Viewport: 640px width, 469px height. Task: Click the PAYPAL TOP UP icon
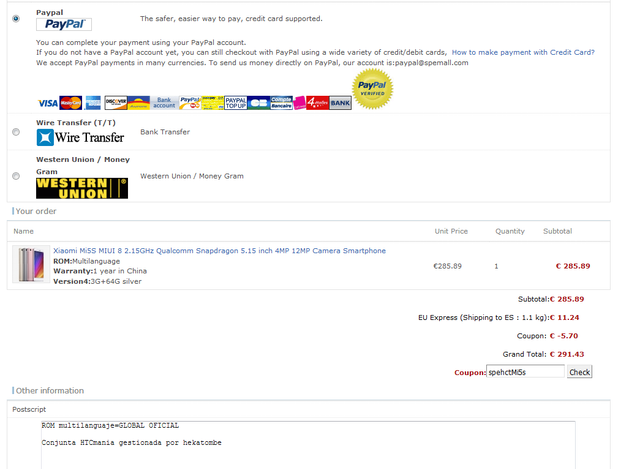point(236,103)
